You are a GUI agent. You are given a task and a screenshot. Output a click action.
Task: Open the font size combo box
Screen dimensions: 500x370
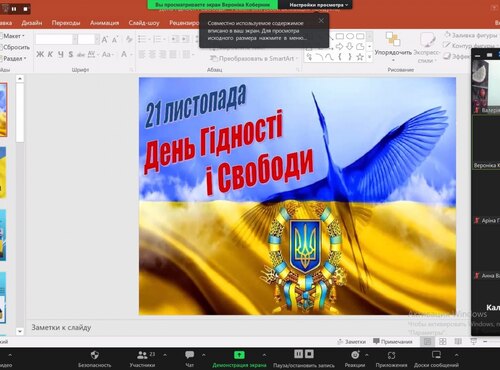click(88, 39)
